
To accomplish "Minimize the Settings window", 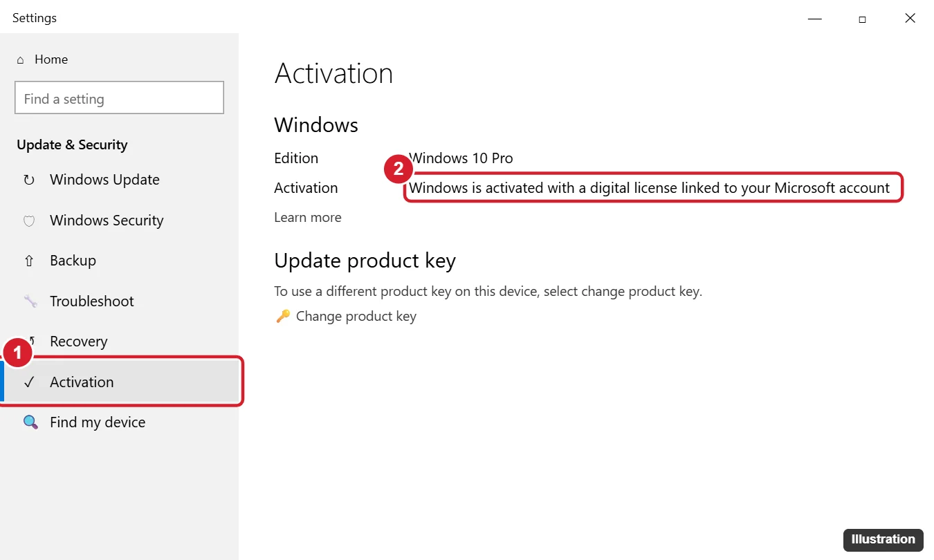I will [815, 19].
